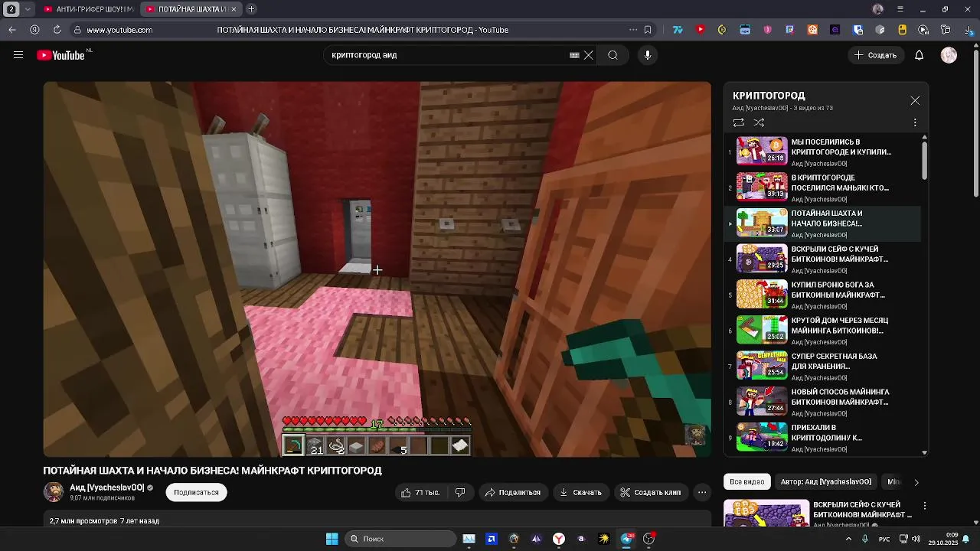Open YouTube notifications bell
The height and width of the screenshot is (551, 980).
click(x=920, y=55)
